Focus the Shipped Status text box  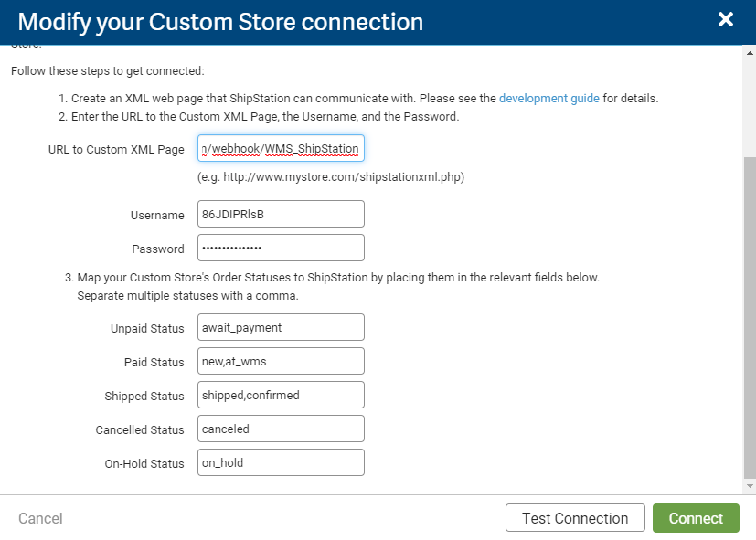coord(281,395)
